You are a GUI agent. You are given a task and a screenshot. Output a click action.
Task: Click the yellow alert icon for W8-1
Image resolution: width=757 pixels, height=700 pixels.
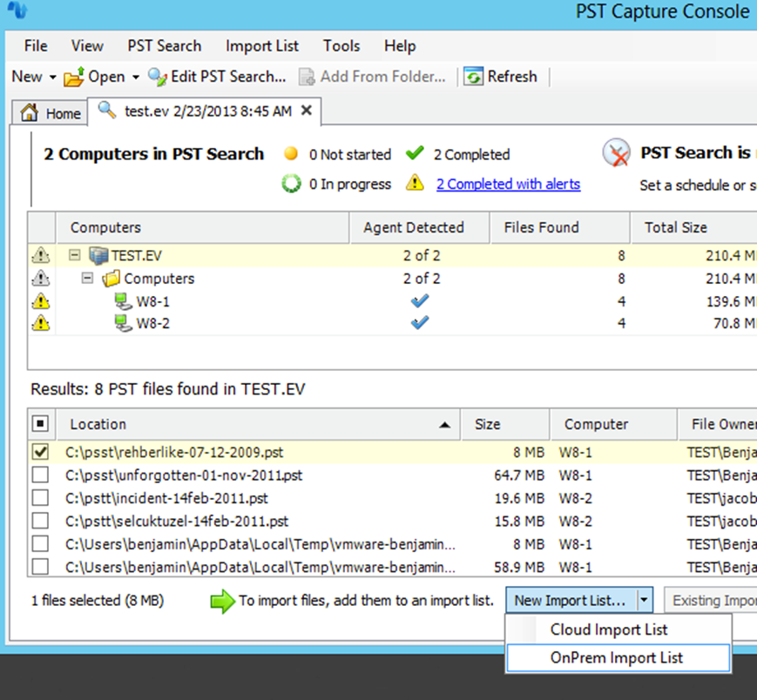click(41, 301)
